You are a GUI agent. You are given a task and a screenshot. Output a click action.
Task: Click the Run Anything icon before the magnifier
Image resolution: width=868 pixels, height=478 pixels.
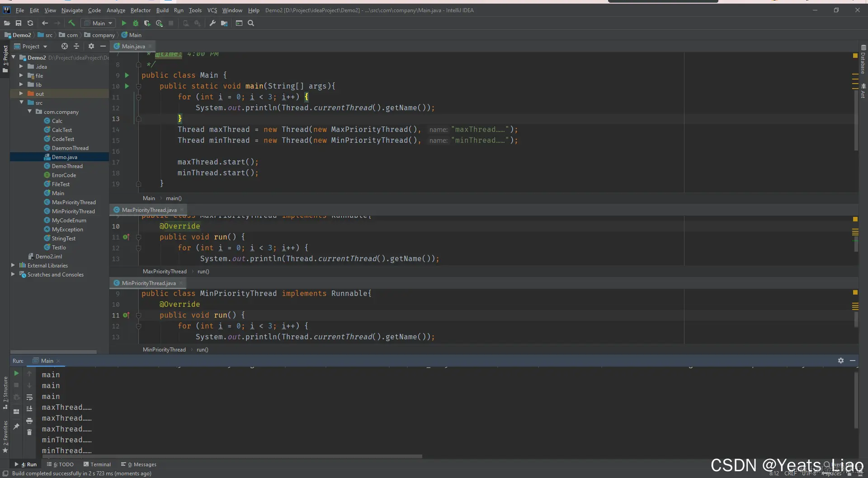tap(239, 23)
